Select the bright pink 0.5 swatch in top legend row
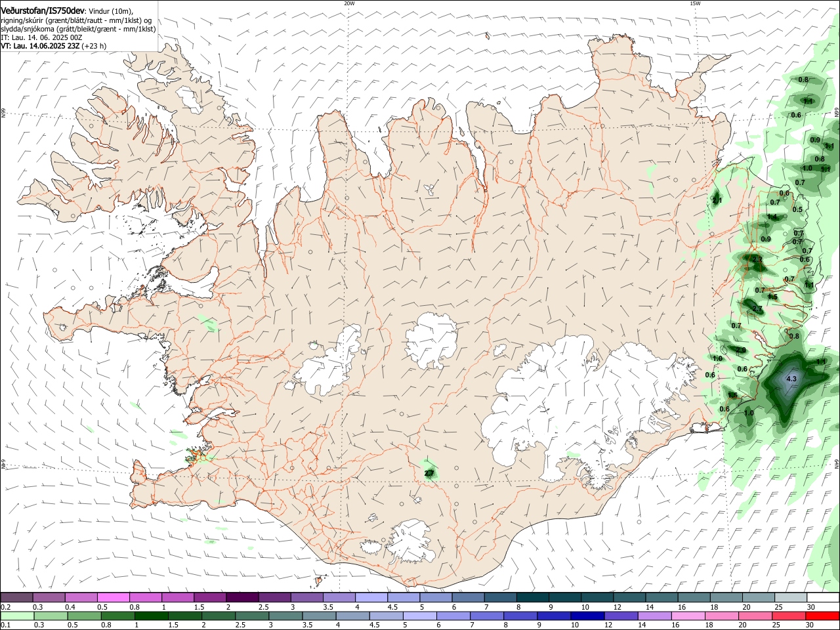The height and width of the screenshot is (630, 840). pos(113,598)
